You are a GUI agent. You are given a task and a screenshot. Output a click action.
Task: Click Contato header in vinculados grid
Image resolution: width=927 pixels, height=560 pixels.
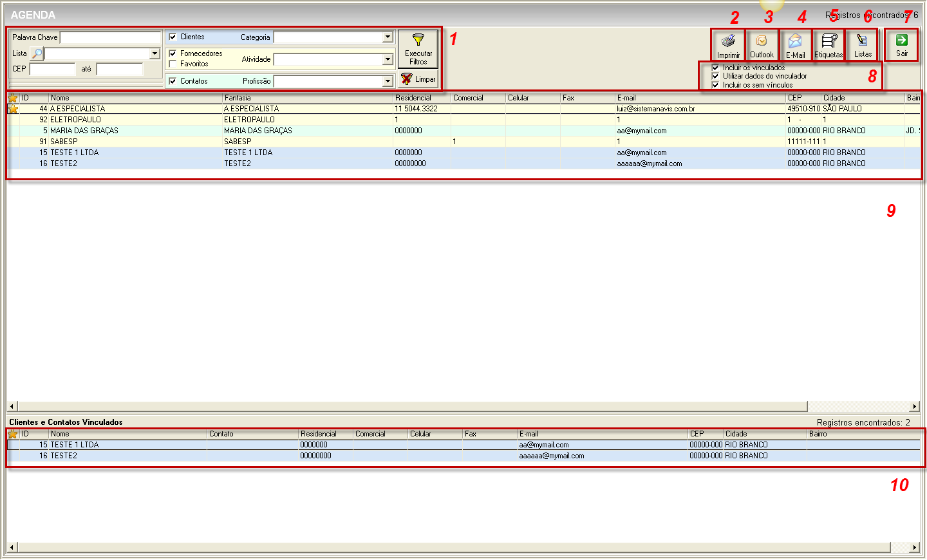coord(252,434)
